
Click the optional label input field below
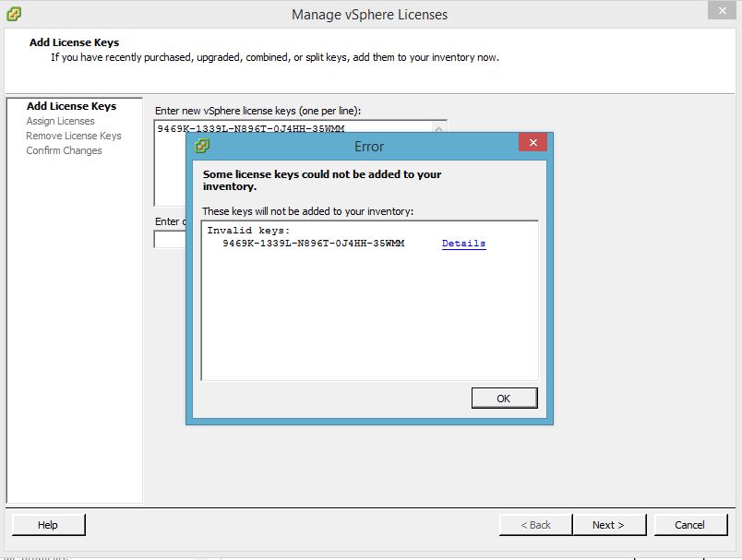[x=170, y=239]
